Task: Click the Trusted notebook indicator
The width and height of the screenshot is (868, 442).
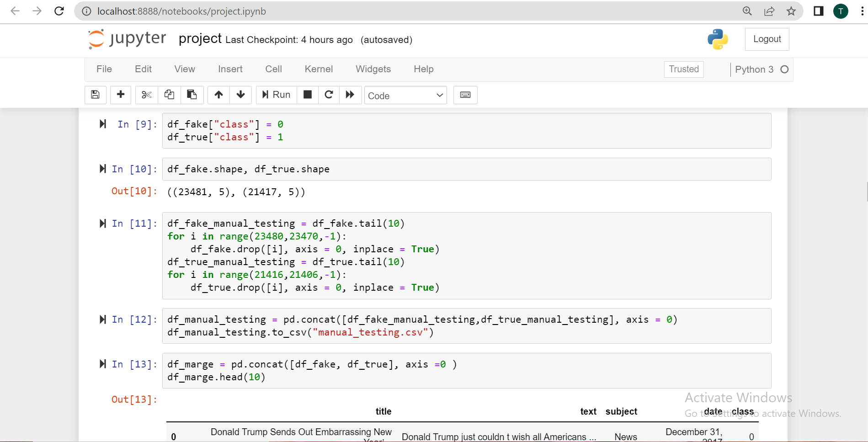Action: pos(683,69)
